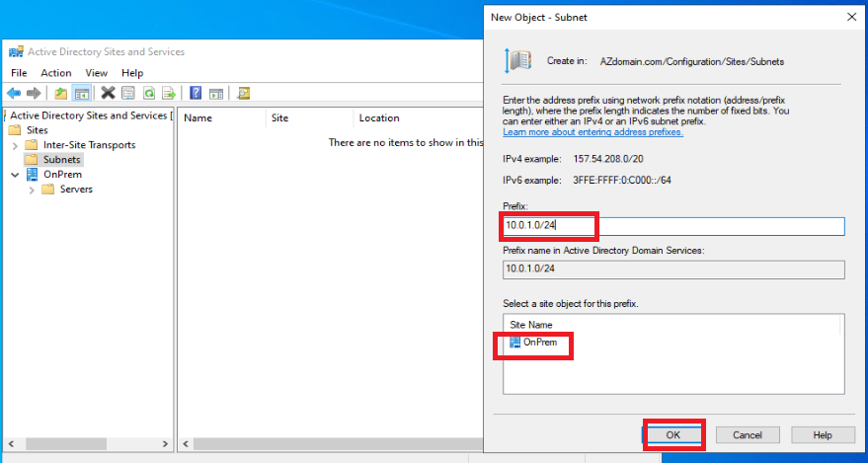868x463 pixels.
Task: Select the Subnets folder in tree
Action: (62, 160)
